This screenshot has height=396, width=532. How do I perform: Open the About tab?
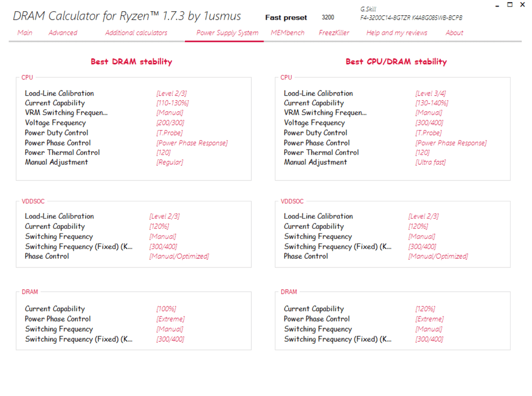[454, 33]
